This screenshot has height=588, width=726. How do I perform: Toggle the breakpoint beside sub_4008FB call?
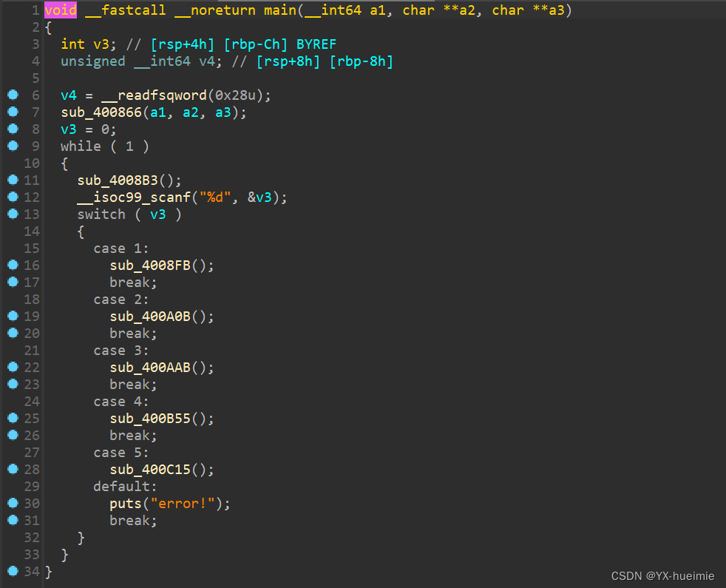tap(12, 265)
